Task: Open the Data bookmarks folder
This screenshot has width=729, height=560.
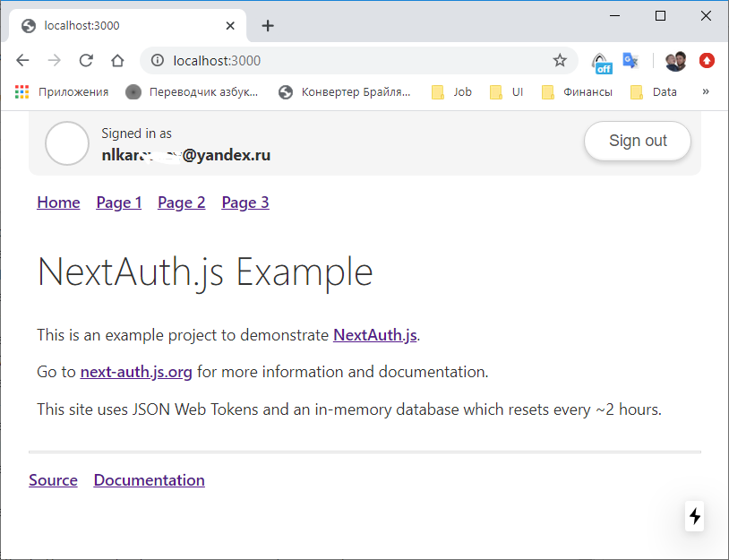Action: pyautogui.click(x=653, y=92)
